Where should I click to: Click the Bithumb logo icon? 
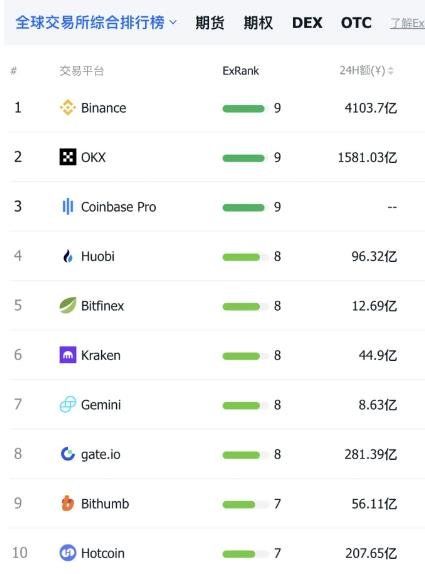tap(68, 503)
